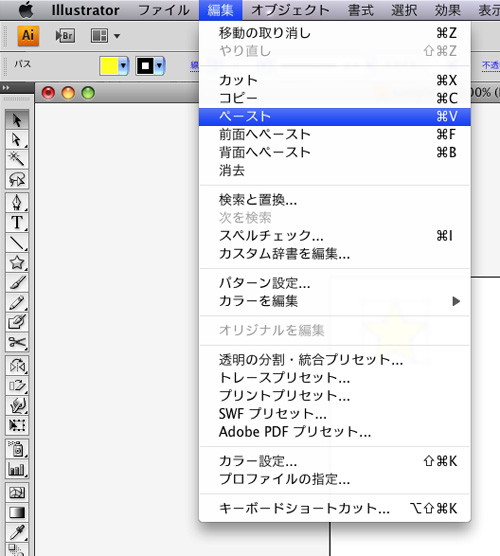
Task: Open the 書式 menu
Action: (x=361, y=10)
